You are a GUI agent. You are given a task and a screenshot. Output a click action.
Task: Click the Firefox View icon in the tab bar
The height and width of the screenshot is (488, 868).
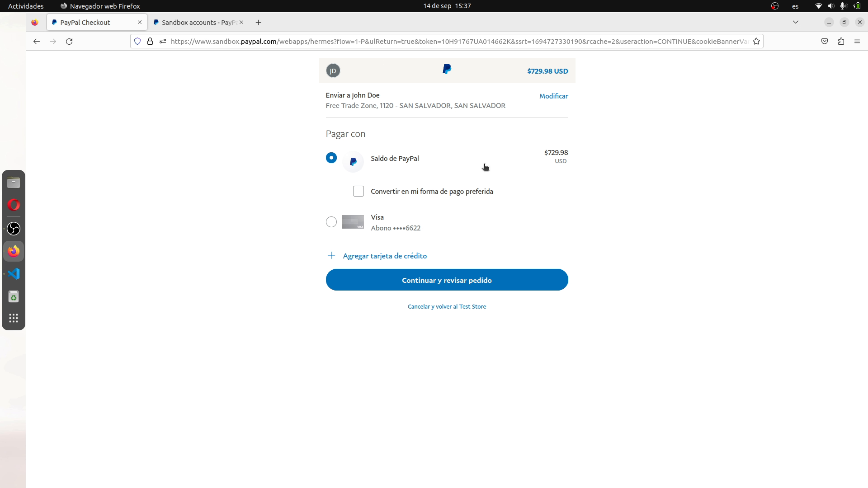[x=35, y=22]
